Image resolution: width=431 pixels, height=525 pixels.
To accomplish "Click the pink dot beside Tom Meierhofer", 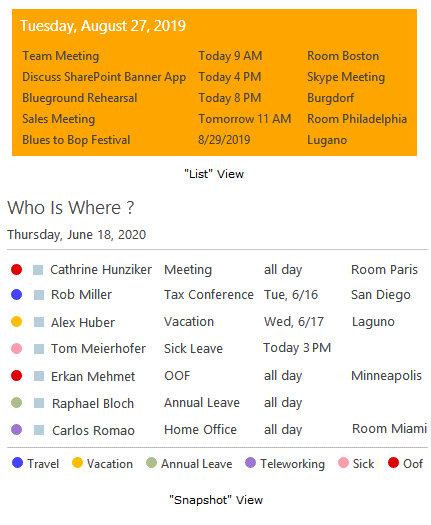I will (16, 349).
